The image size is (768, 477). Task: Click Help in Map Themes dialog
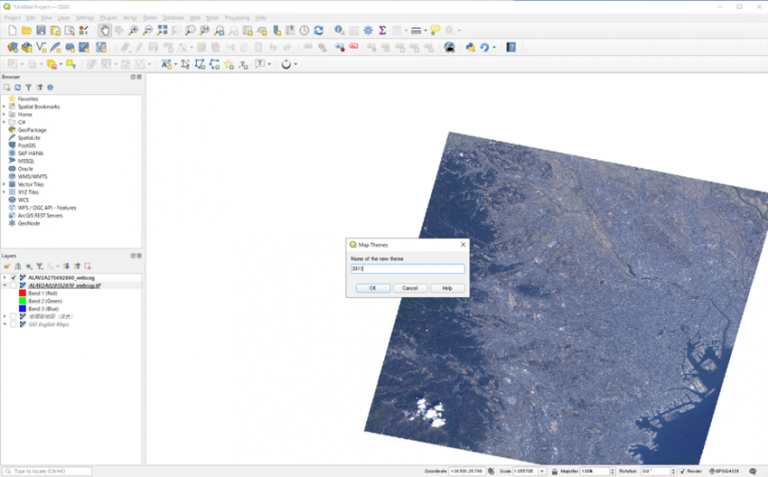(447, 288)
